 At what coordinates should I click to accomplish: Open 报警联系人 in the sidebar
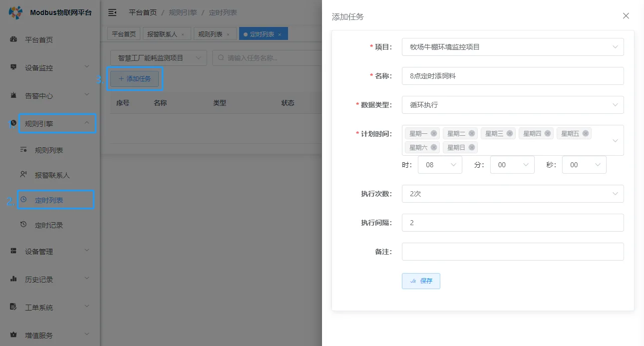pos(52,175)
